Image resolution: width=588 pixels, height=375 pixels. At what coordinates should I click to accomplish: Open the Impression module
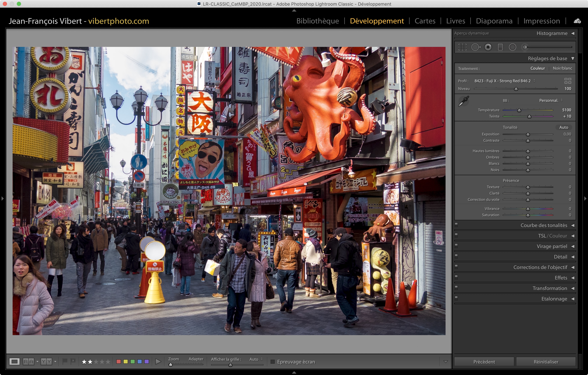pos(541,21)
